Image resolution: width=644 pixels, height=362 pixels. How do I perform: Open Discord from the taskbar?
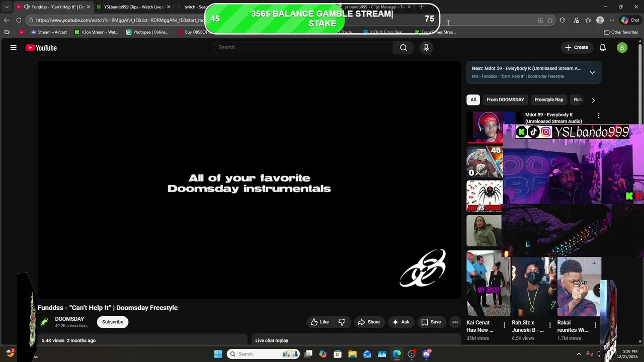click(x=427, y=354)
